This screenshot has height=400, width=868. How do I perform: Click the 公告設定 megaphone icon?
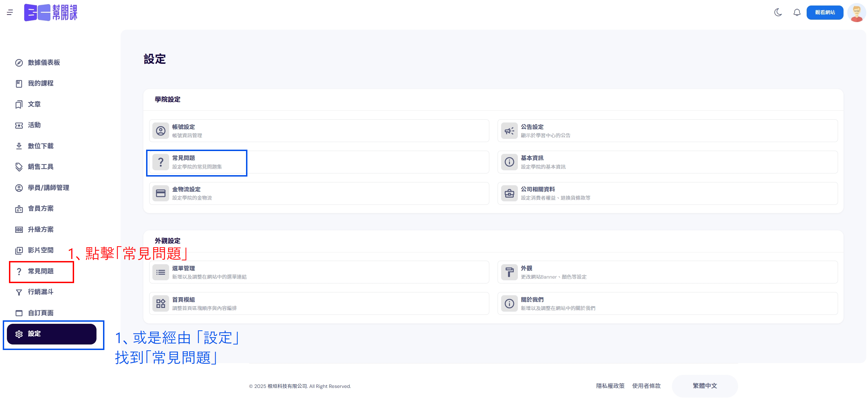(509, 131)
